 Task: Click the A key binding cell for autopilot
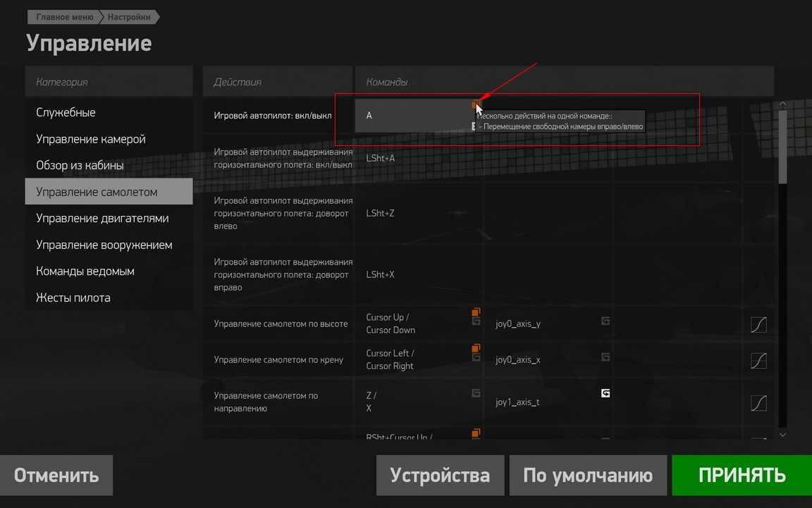[419, 116]
